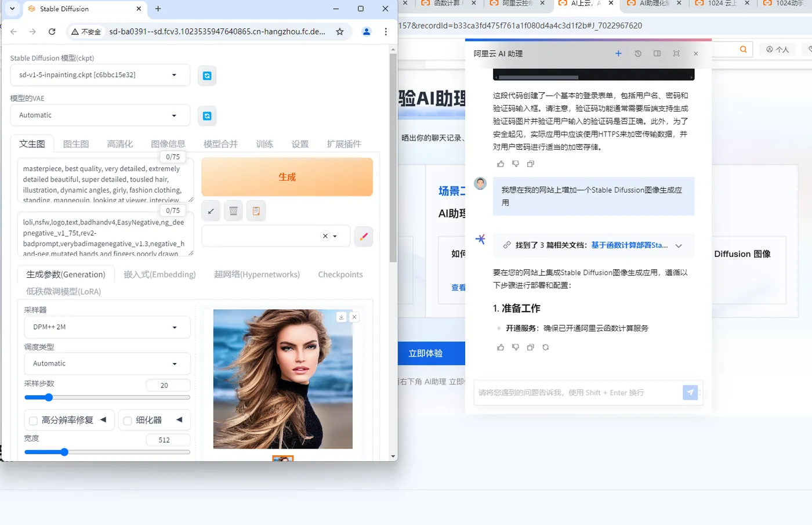
Task: Open the 设置 tab
Action: click(300, 144)
